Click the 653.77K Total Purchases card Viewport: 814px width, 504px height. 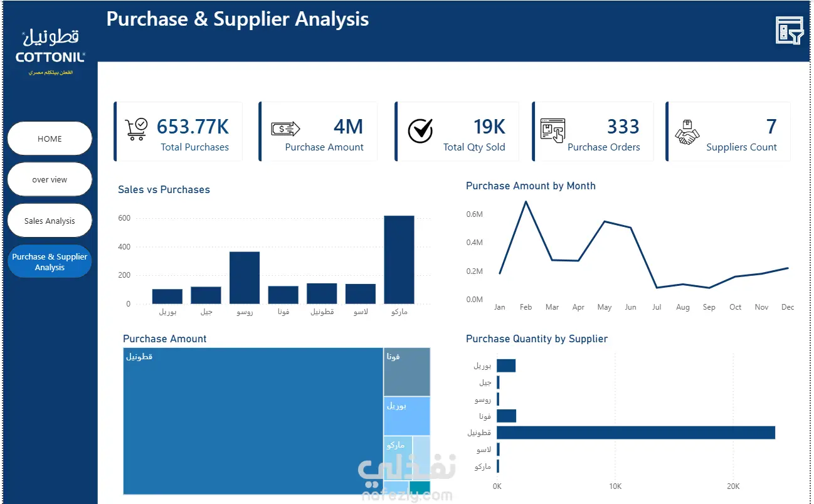178,132
